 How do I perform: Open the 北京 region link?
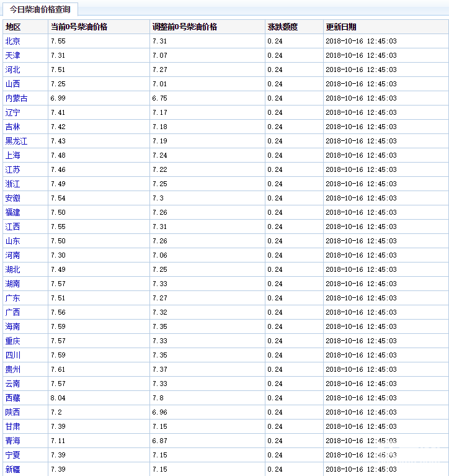coord(13,41)
